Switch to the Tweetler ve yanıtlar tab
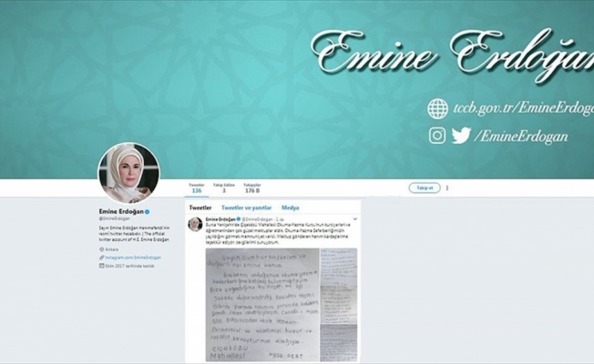The height and width of the screenshot is (364, 594). (246, 207)
